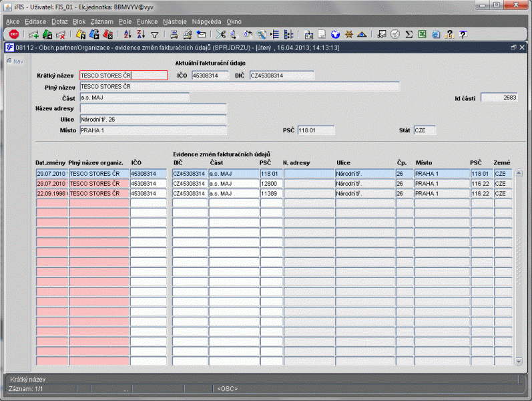
Task: Open the Záznam menu
Action: click(x=101, y=21)
